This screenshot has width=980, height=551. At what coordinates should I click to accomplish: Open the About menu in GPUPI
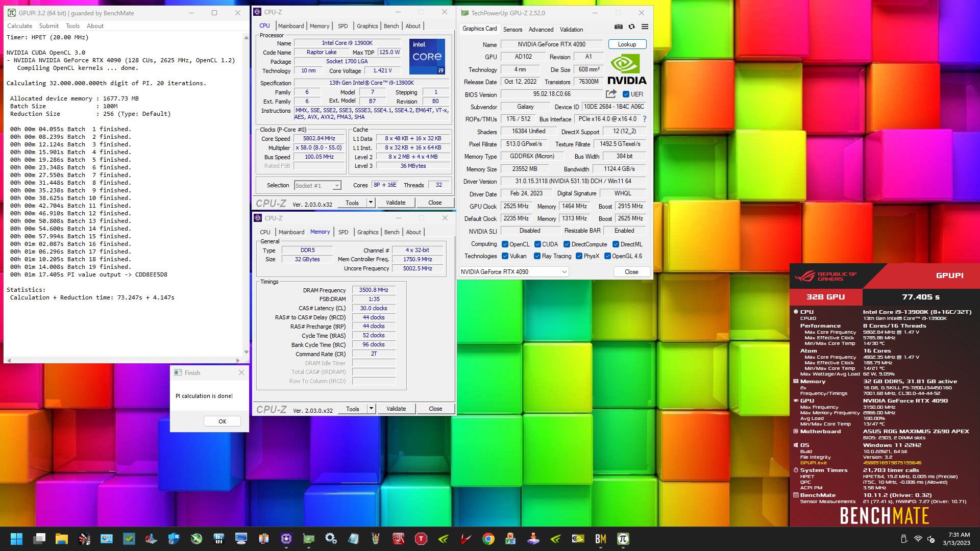tap(95, 26)
